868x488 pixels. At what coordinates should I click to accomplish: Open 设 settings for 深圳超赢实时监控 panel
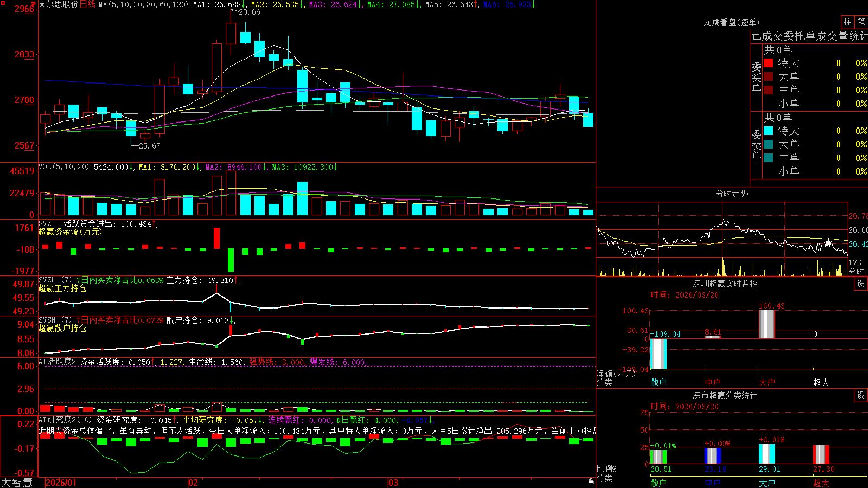coord(861,284)
